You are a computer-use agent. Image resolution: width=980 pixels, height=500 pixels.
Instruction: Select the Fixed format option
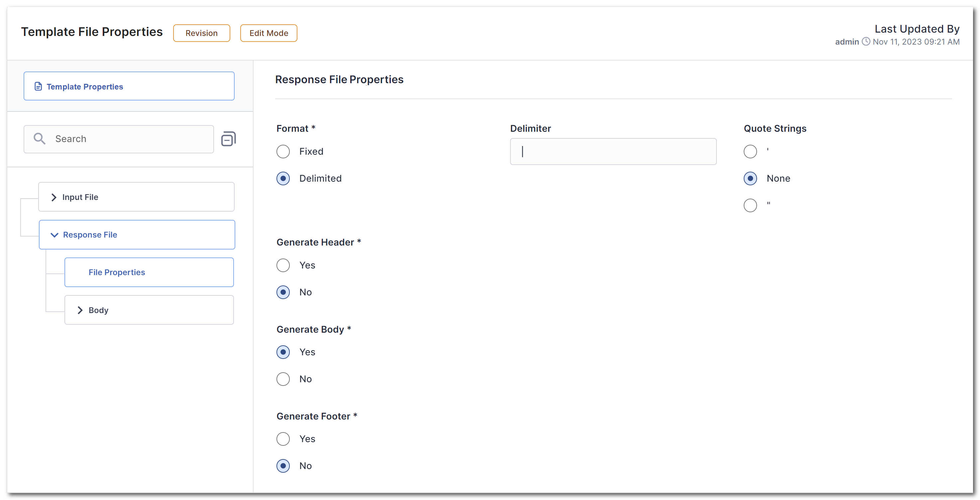point(283,152)
